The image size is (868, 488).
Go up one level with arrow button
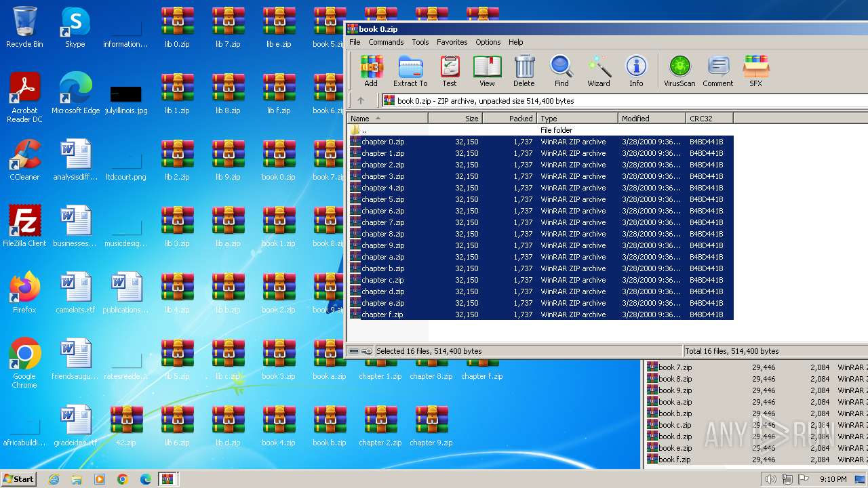(x=361, y=100)
